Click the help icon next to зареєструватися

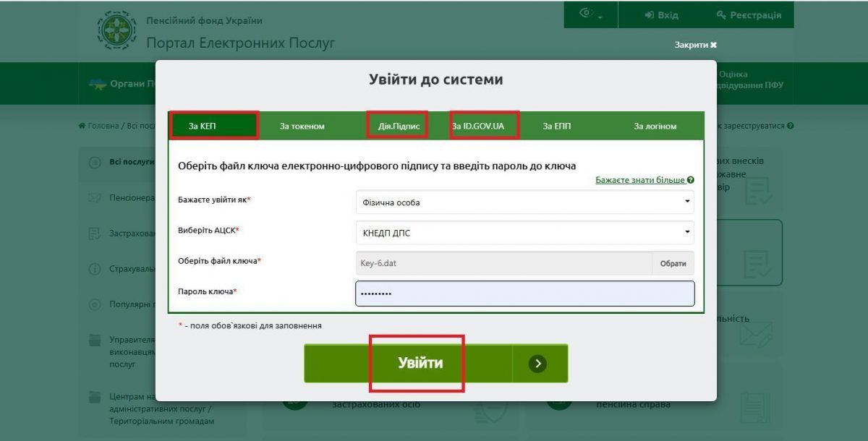point(789,125)
